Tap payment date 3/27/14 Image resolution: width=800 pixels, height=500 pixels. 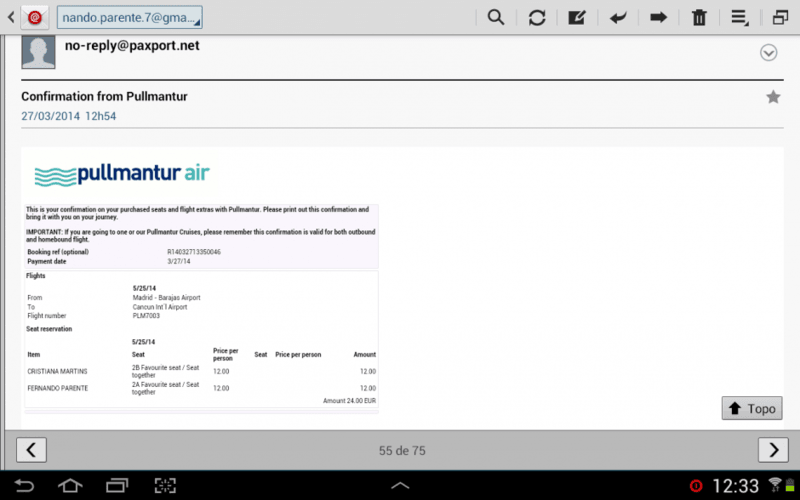point(179,261)
